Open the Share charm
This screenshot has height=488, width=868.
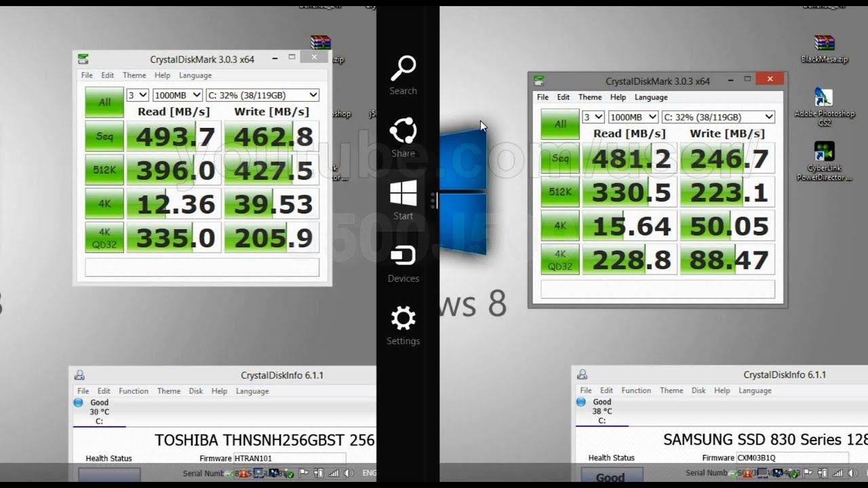(403, 138)
